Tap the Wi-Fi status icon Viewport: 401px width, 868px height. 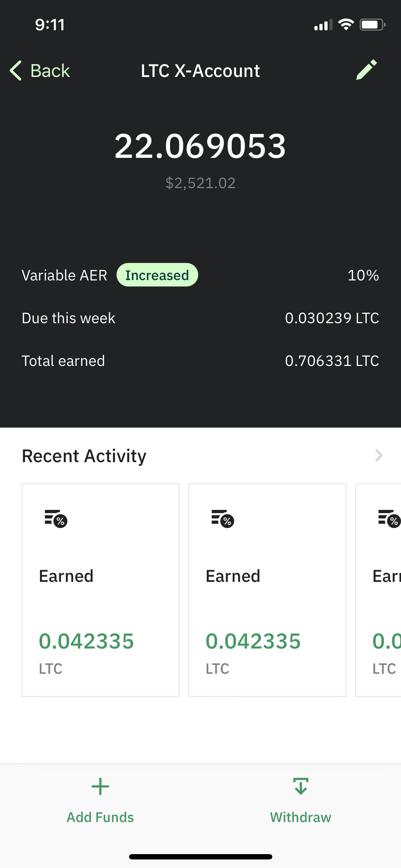coord(346,24)
